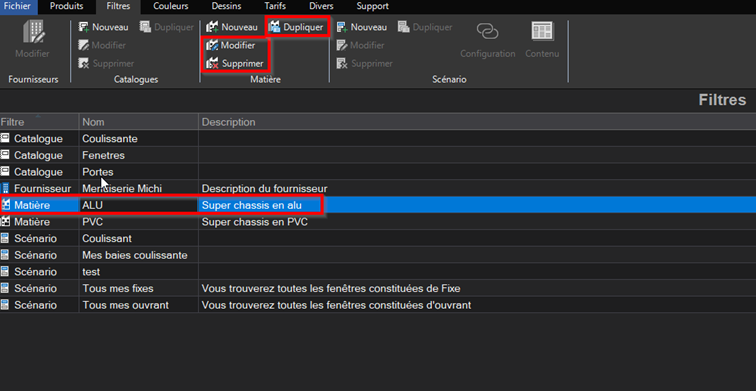Click the text Description du fournisseur

(x=264, y=189)
